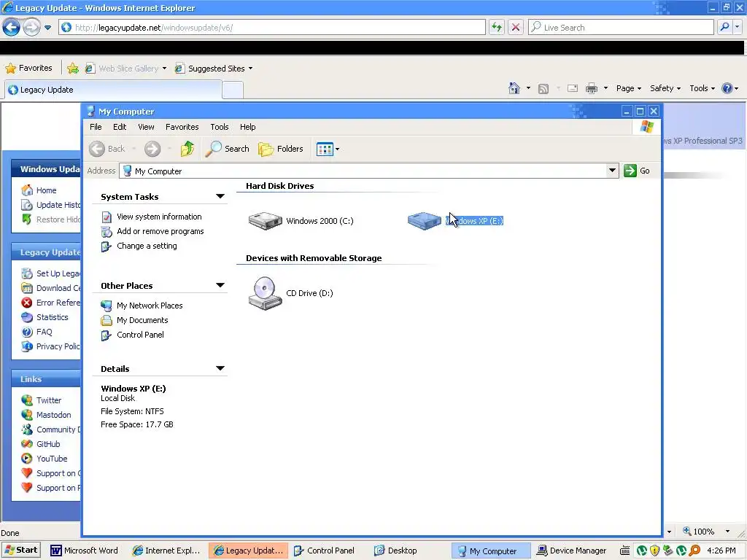Click the Start button

tap(20, 550)
